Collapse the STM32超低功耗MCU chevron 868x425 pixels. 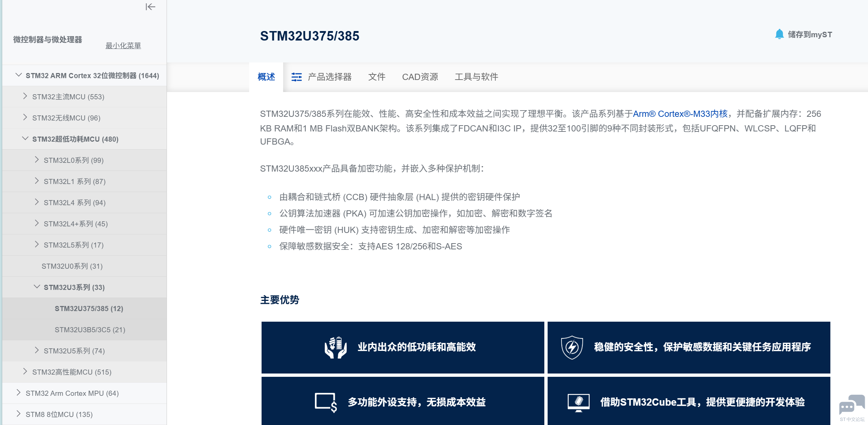pos(25,139)
